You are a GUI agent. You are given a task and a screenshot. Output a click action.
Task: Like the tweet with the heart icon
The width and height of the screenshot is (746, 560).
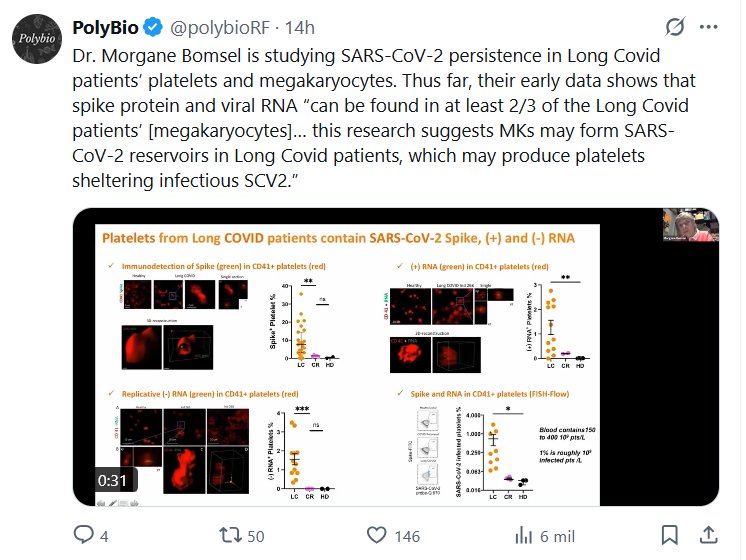(376, 536)
